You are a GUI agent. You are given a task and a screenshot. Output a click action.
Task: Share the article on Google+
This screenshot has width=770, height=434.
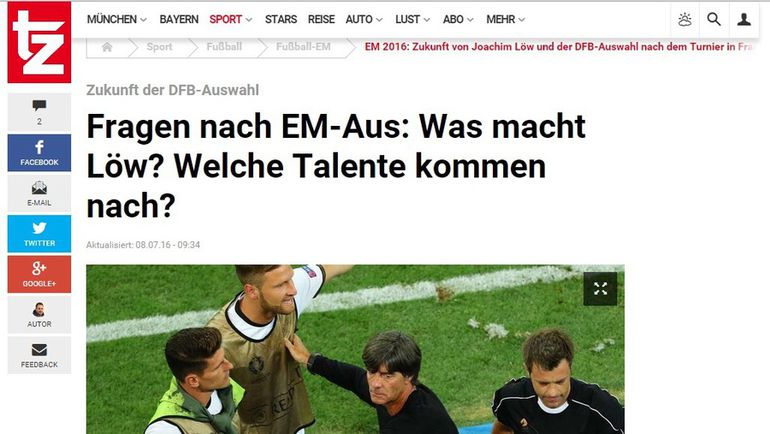point(39,274)
